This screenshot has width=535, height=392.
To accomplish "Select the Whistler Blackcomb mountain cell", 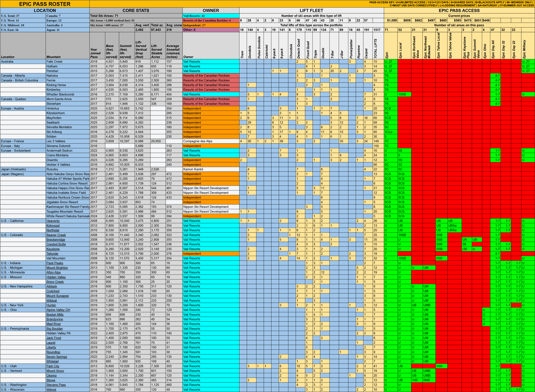I will [60, 94].
